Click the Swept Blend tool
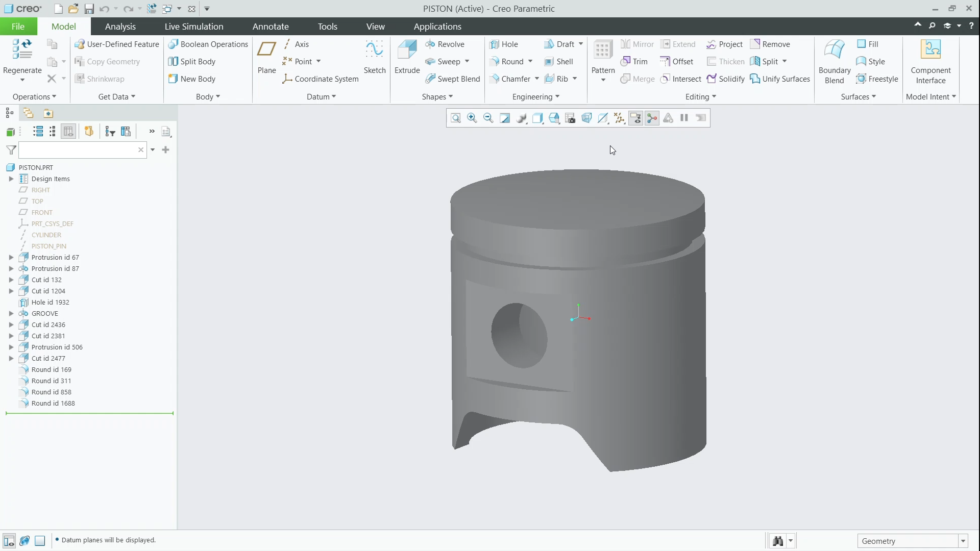Screen dimensions: 980x551 point(452,79)
